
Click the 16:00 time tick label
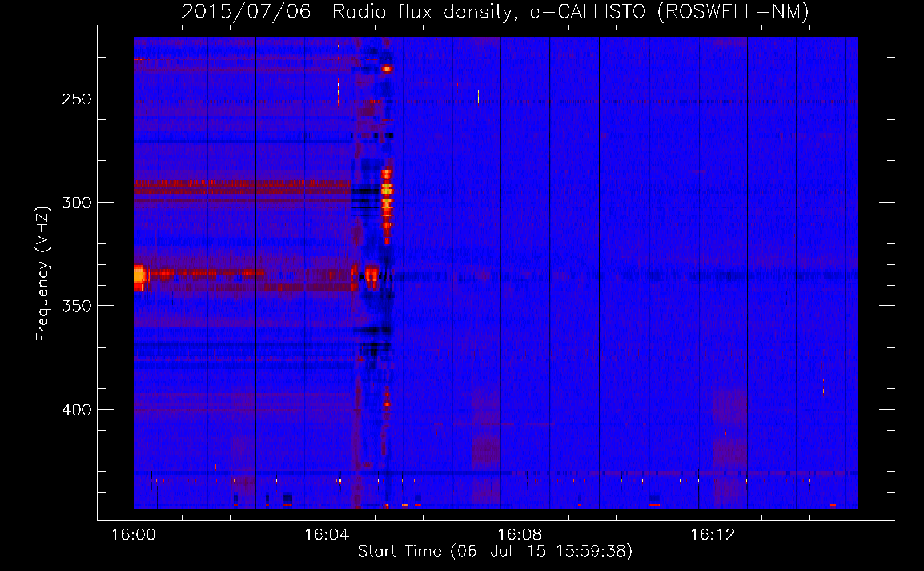[134, 535]
